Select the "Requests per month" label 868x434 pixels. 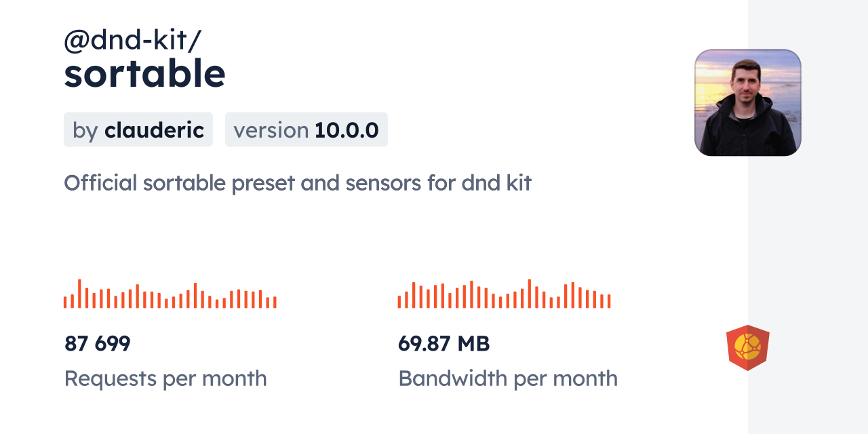point(165,378)
